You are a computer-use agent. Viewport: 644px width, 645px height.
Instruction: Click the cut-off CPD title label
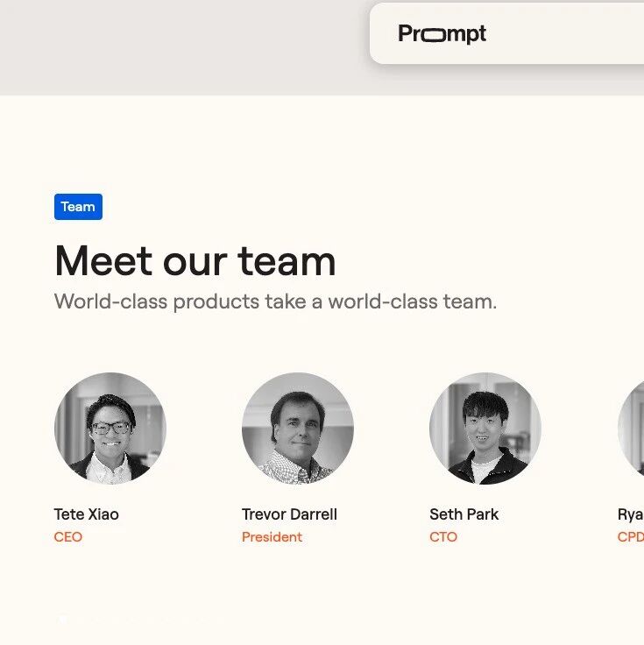(x=631, y=537)
